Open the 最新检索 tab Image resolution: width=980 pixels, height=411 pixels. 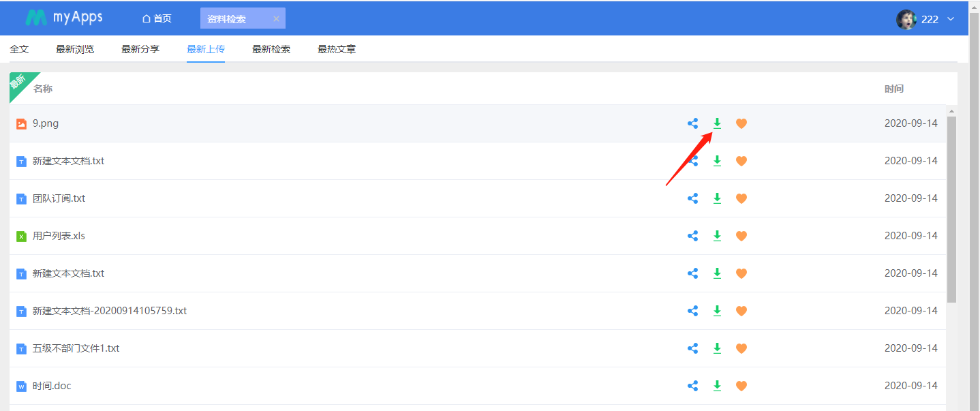coord(271,49)
